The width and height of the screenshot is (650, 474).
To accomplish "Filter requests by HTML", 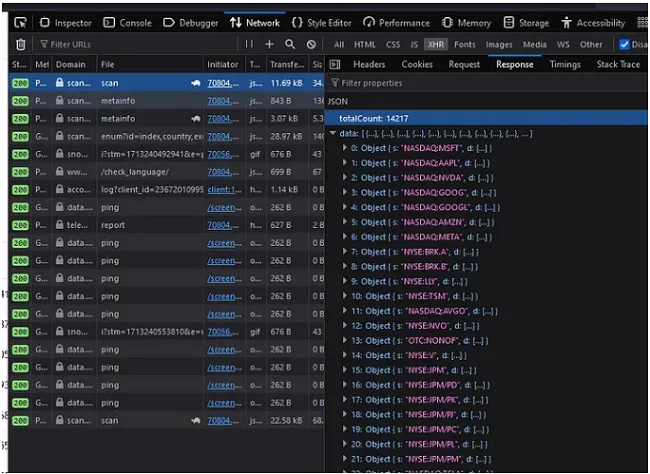I will (x=364, y=44).
